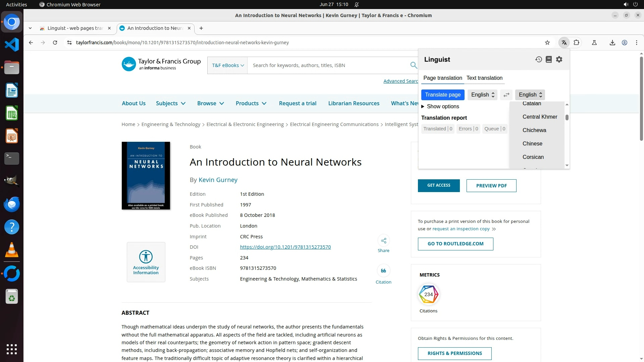Viewport: 644px width, 362px height.
Task: Expand Show options disclosure triangle
Action: pos(423,107)
